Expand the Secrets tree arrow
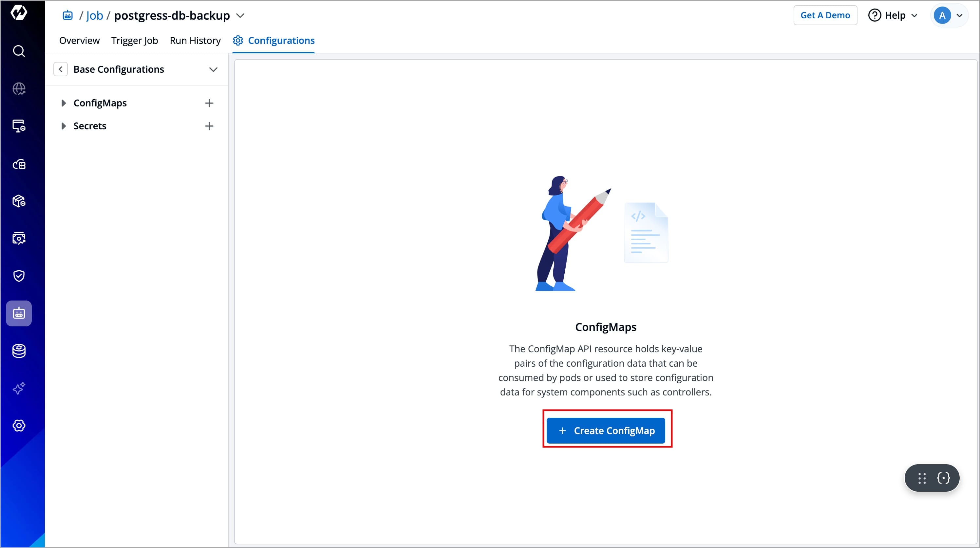Viewport: 980px width, 548px height. tap(64, 126)
